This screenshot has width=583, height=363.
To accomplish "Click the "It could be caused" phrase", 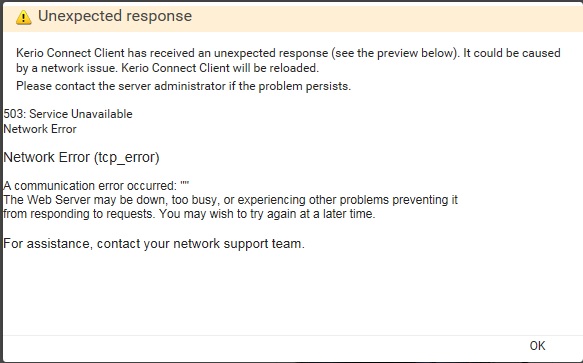I will (x=512, y=53).
